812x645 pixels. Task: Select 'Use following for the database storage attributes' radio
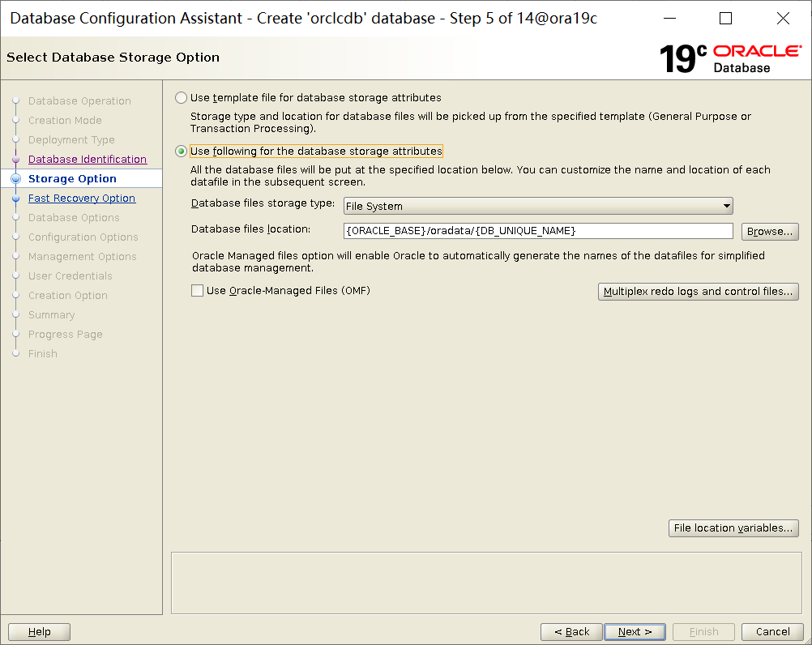tap(181, 152)
